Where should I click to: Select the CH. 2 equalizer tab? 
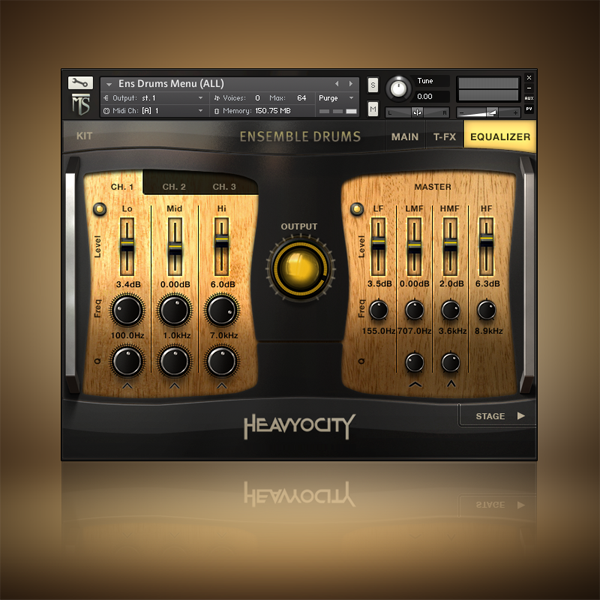174,187
